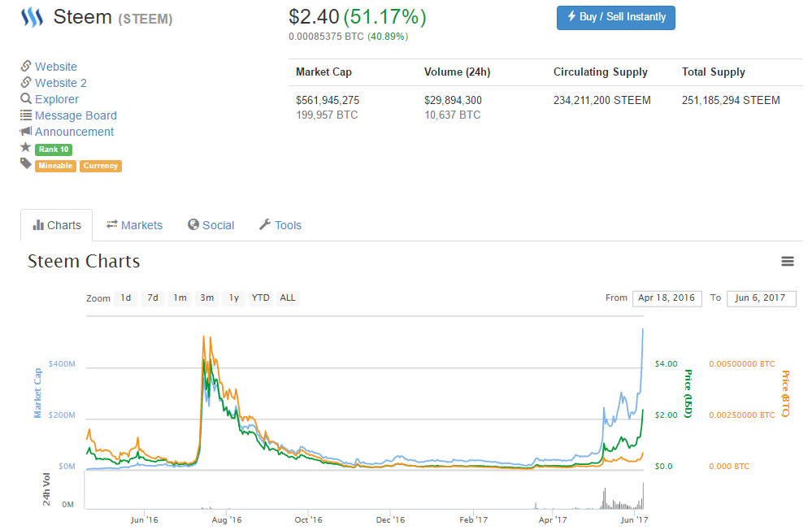Click the wrench icon on Tools tab

pos(265,224)
